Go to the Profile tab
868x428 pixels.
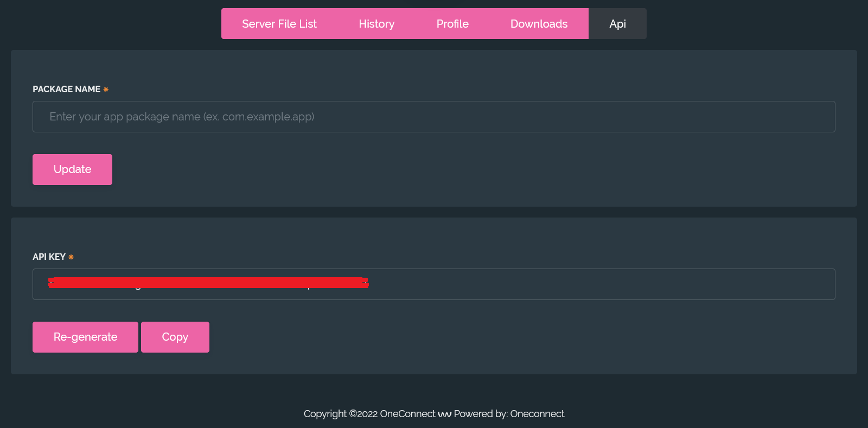(x=452, y=24)
